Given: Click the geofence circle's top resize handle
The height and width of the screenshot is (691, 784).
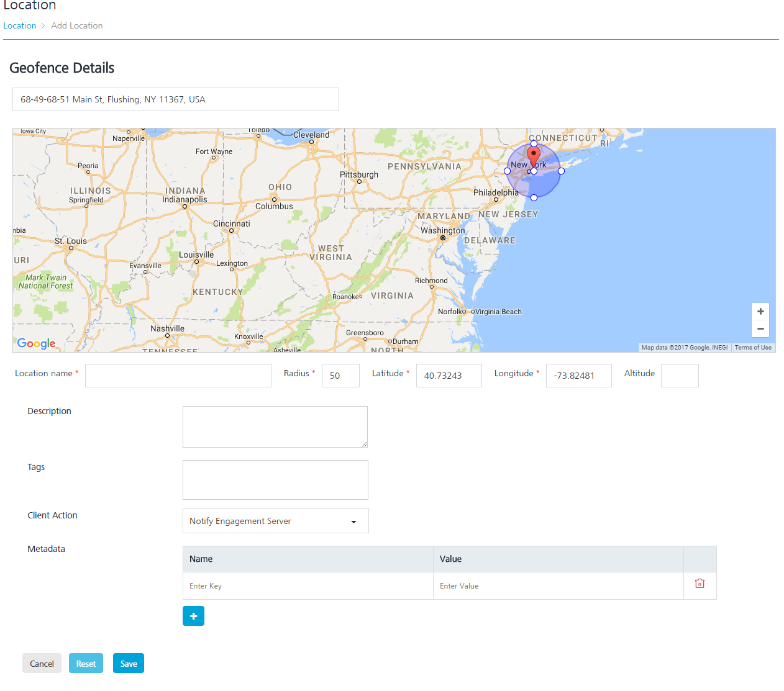Looking at the screenshot, I should [x=534, y=144].
